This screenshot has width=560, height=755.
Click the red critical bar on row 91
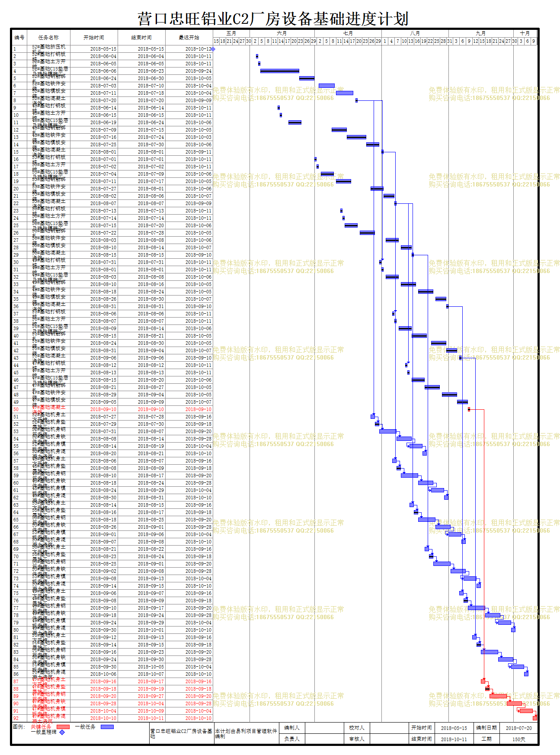(526, 711)
